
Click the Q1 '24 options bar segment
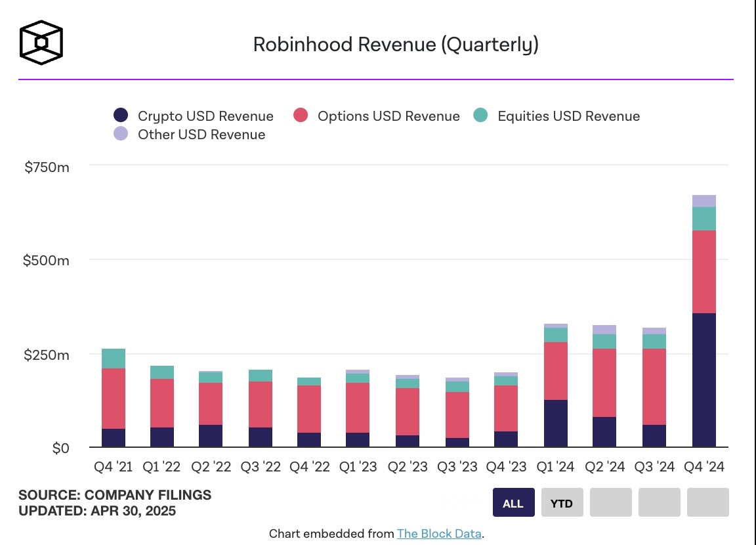[555, 371]
